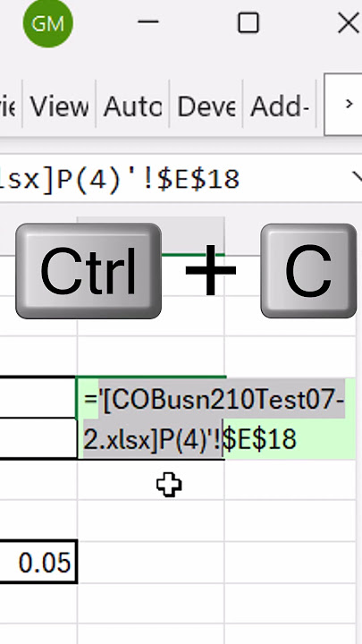Place cursor on $E$18 in the cell
This screenshot has height=644, width=362.
coord(259,439)
